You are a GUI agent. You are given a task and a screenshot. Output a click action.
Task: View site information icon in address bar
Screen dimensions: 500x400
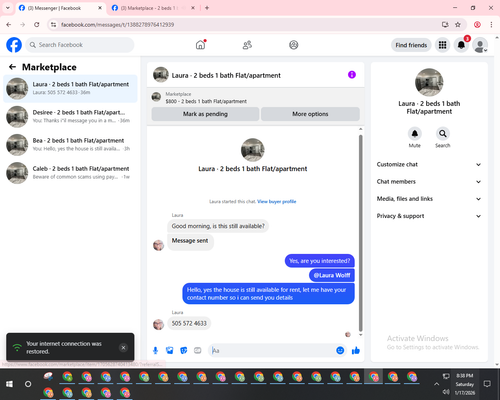pyautogui.click(x=53, y=24)
